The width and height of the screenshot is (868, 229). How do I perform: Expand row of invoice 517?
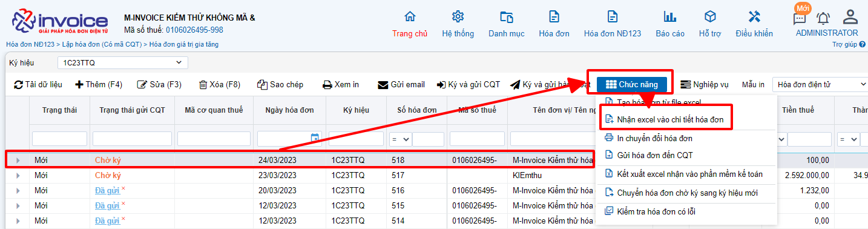click(18, 176)
